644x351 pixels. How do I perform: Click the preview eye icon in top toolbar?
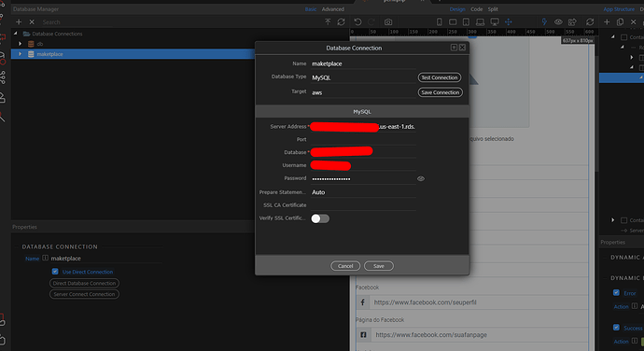click(x=558, y=21)
